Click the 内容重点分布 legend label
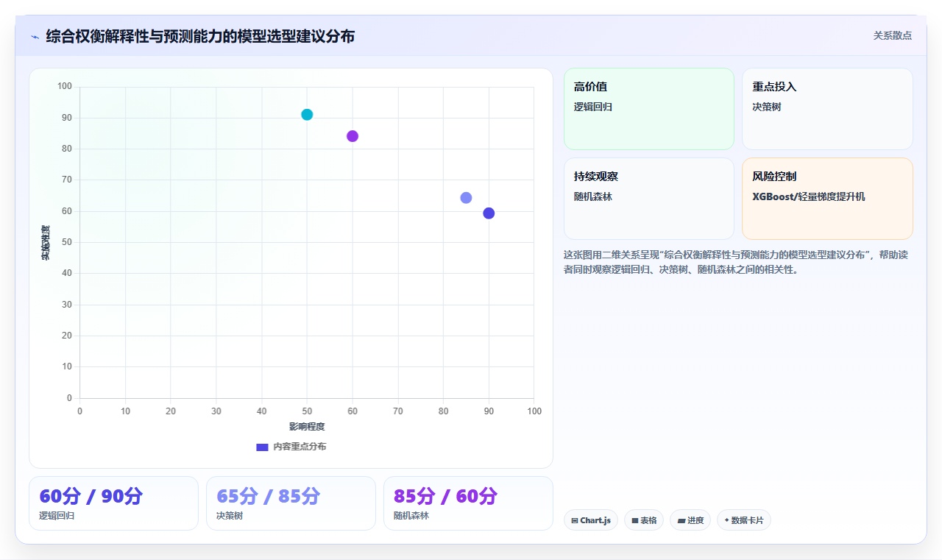The height and width of the screenshot is (560, 942). click(300, 447)
